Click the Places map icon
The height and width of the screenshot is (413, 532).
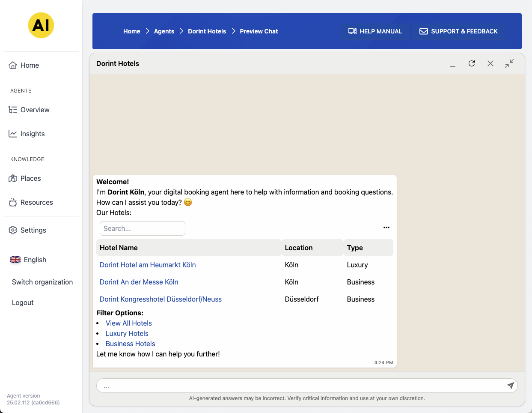(x=13, y=178)
